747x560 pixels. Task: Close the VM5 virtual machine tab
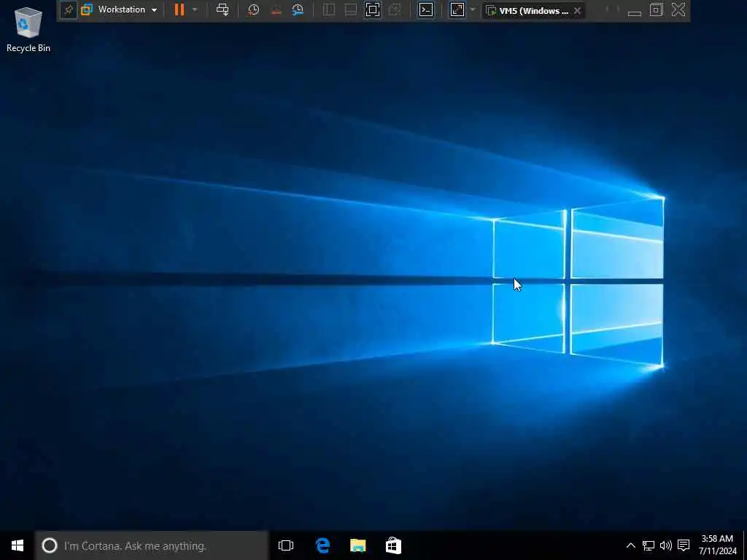(578, 10)
